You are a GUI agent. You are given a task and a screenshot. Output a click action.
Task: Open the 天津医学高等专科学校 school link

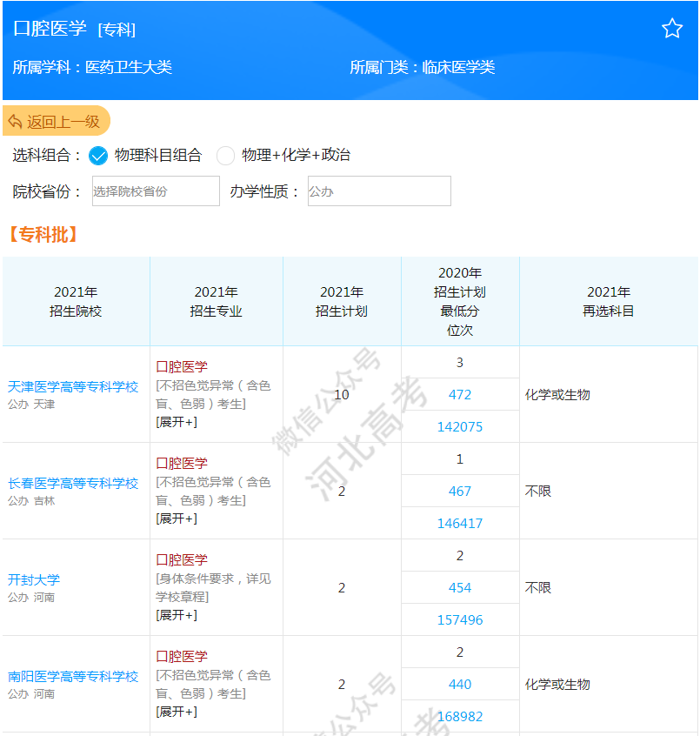click(76, 389)
